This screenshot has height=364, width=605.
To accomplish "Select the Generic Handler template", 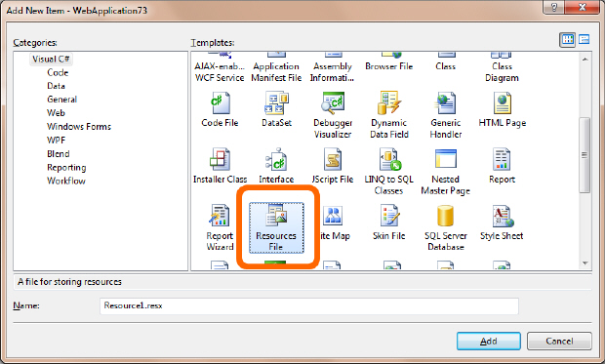I will [x=446, y=114].
